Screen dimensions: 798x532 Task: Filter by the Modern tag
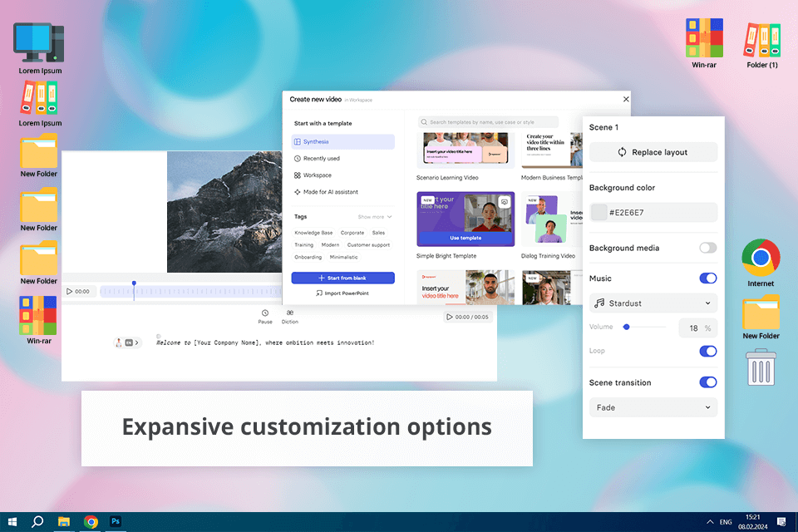click(x=330, y=245)
